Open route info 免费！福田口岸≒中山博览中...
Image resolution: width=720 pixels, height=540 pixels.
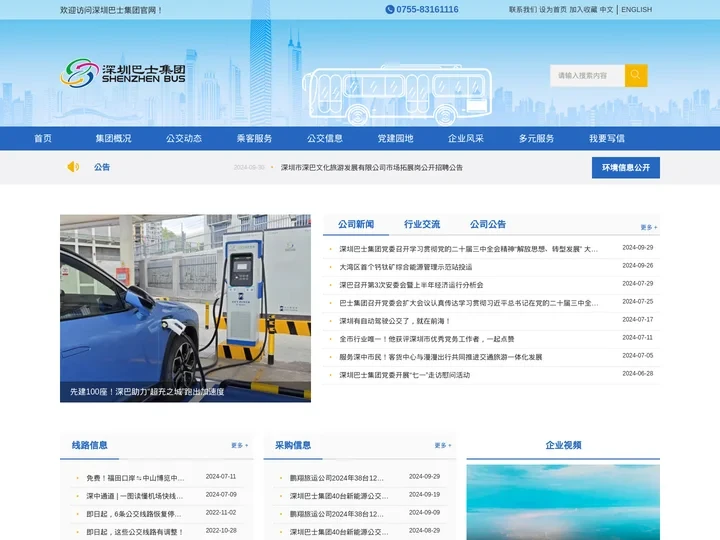(x=135, y=478)
